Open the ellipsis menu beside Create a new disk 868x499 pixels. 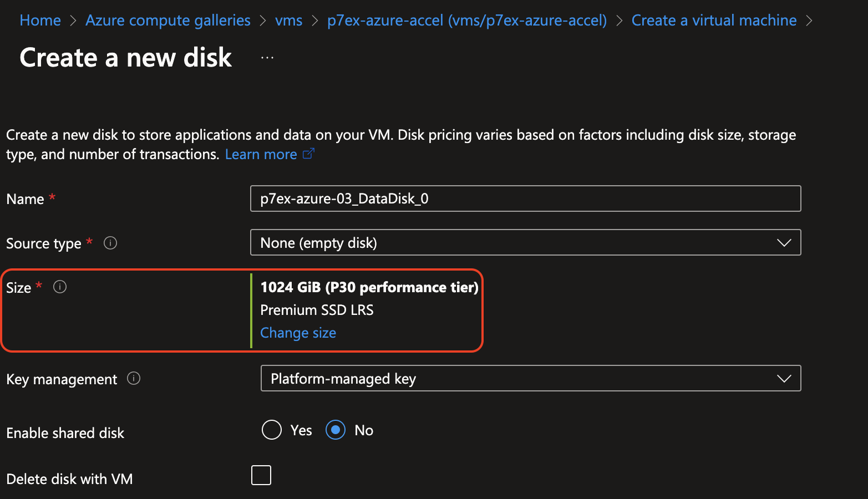267,58
